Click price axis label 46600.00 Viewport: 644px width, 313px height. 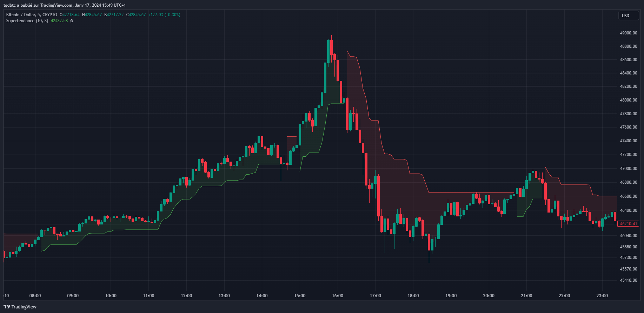click(629, 196)
